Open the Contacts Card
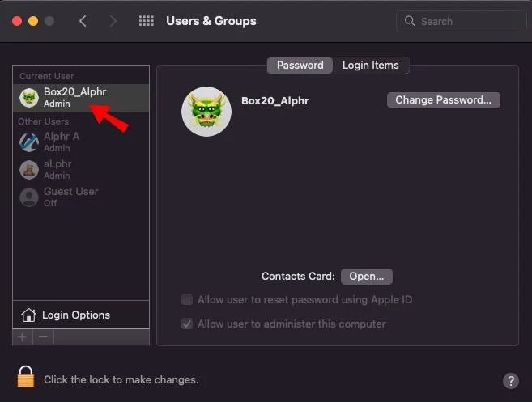The width and height of the screenshot is (532, 402). (366, 276)
